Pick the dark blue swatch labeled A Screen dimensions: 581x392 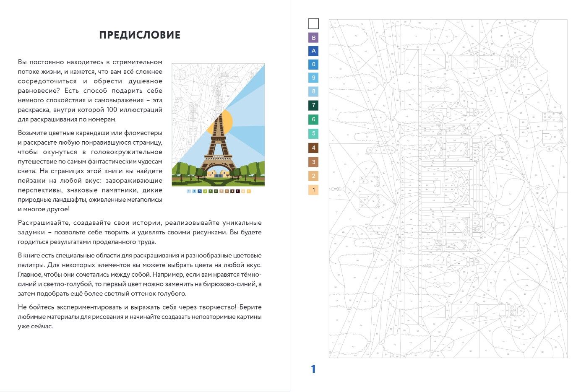pyautogui.click(x=313, y=51)
